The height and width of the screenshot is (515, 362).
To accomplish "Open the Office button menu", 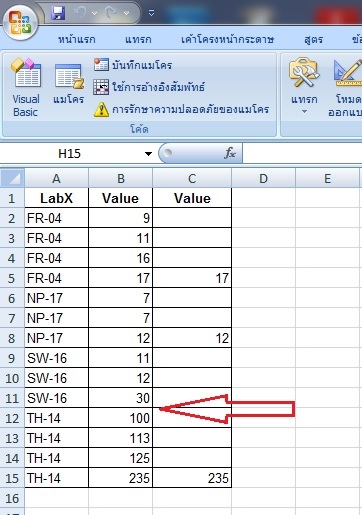I will pyautogui.click(x=20, y=22).
